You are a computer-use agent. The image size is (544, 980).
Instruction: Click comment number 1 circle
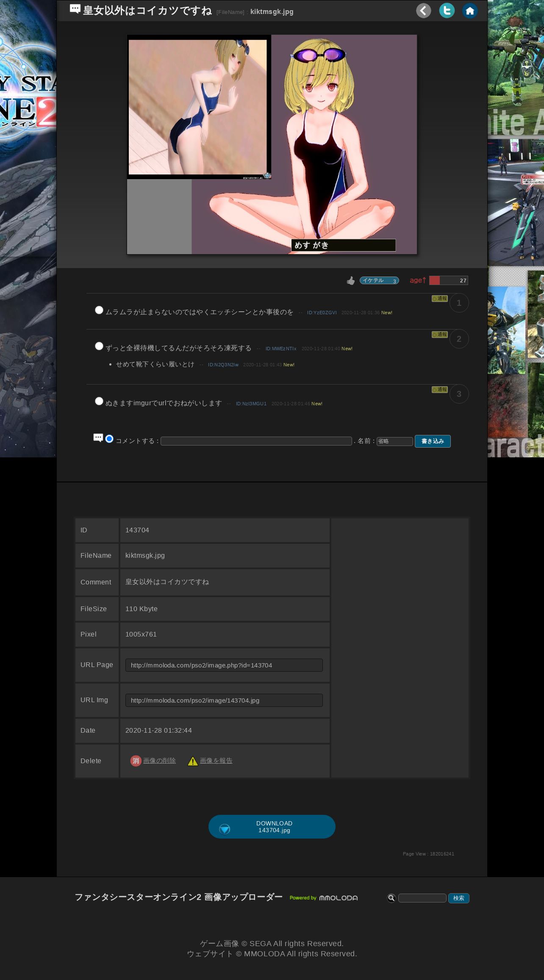[459, 303]
